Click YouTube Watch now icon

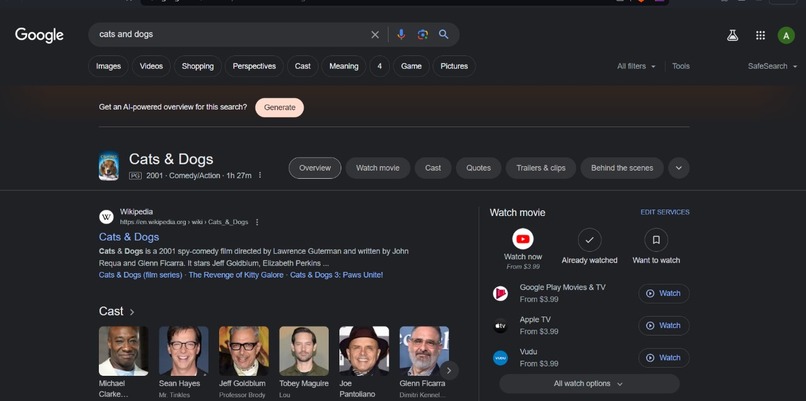[x=523, y=239]
